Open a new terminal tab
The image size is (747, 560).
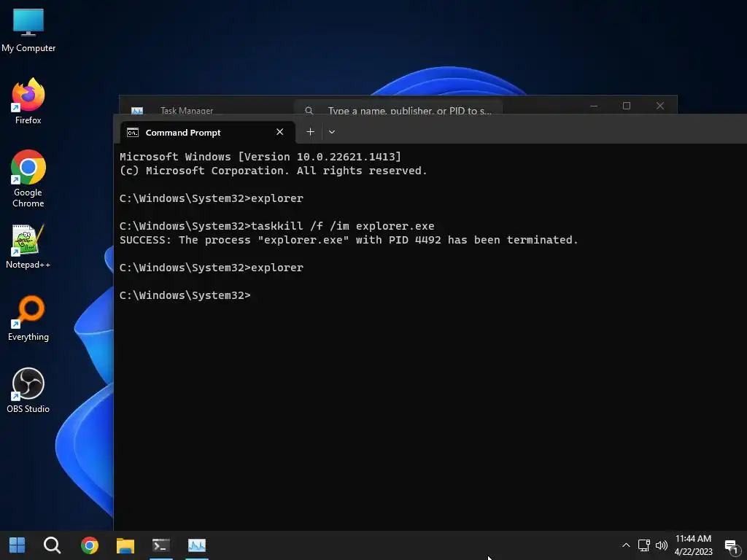point(310,132)
